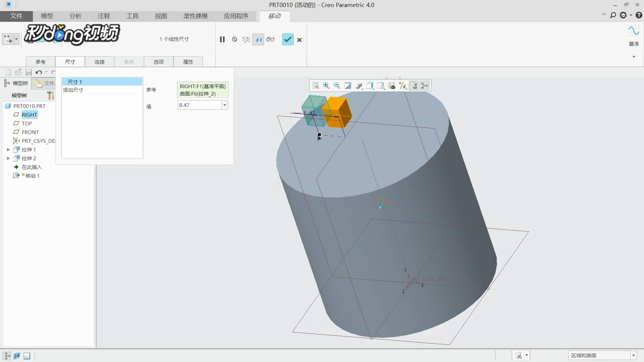
Task: Expand the 基准 group dropdown arrow
Action: coord(634,57)
